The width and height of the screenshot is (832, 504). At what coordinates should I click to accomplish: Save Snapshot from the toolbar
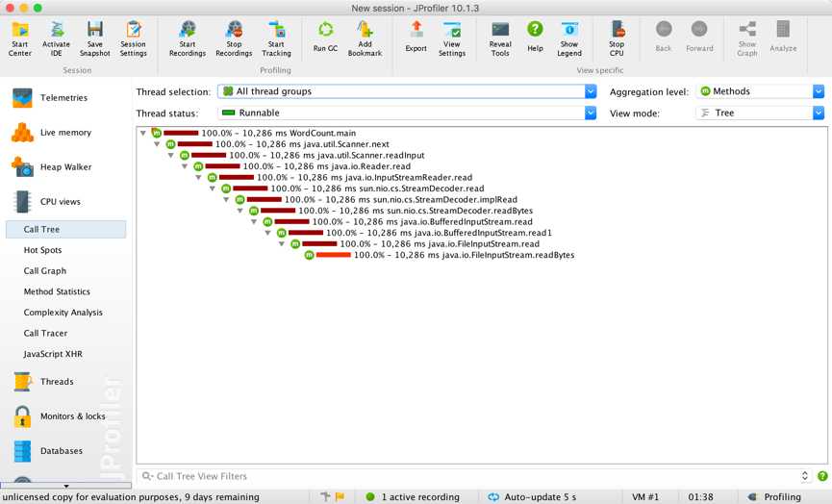(95, 38)
